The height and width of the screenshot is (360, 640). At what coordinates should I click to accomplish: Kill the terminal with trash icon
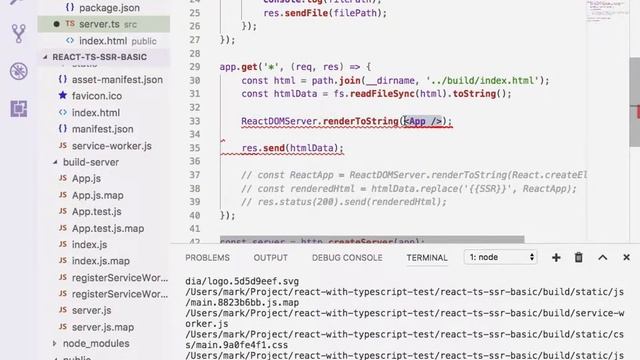pyautogui.click(x=579, y=258)
